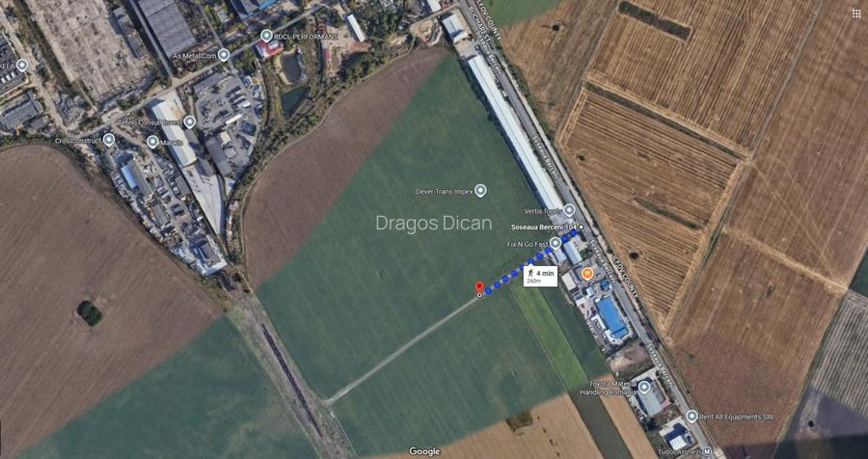Viewport: 868px width, 459px height.
Task: Open the Google apps grid icon
Action: tap(856, 13)
